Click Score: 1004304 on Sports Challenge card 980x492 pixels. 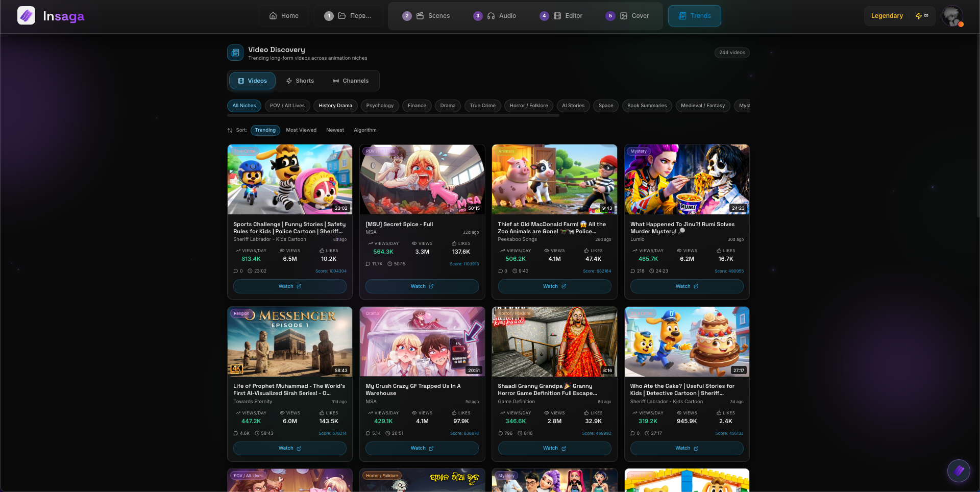coord(331,271)
